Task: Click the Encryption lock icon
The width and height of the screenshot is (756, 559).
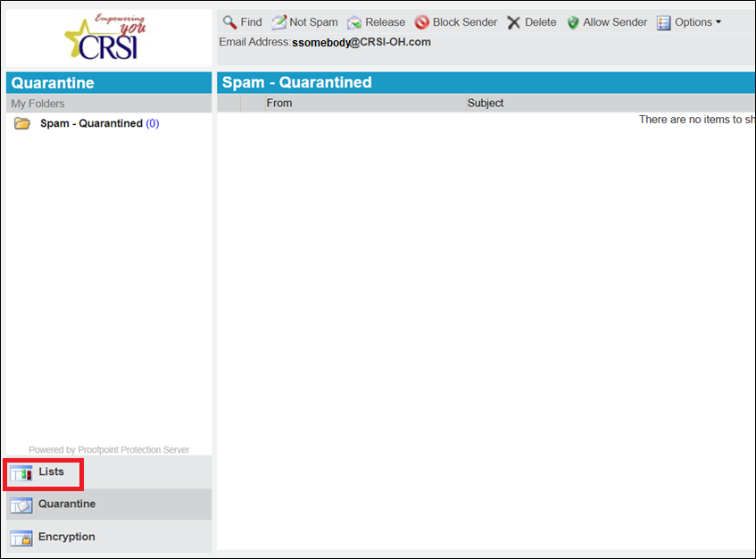Action: point(21,538)
